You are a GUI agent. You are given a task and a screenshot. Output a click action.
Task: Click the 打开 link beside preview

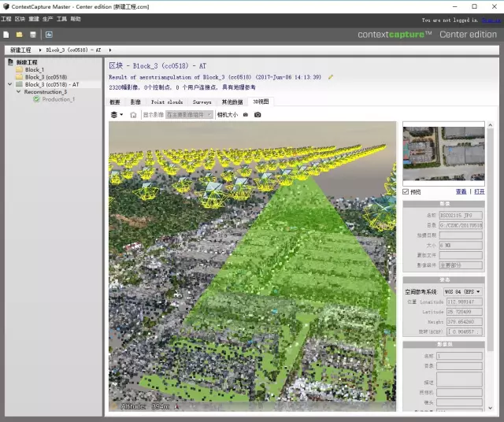479,191
